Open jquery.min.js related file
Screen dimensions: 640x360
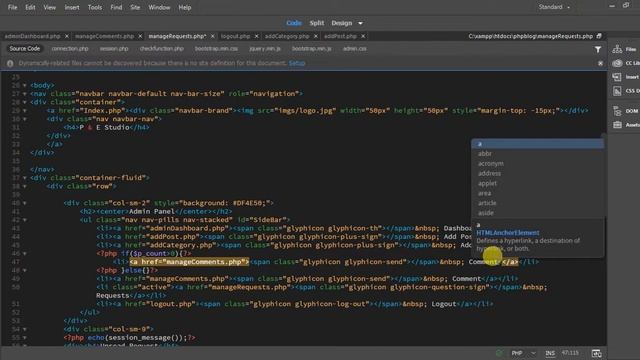265,49
